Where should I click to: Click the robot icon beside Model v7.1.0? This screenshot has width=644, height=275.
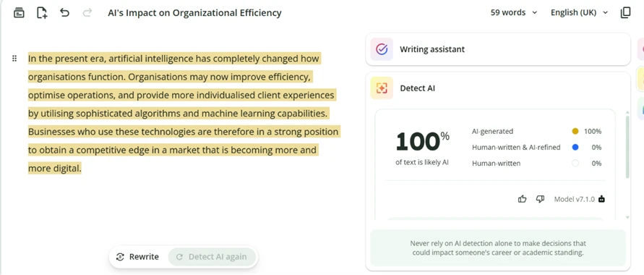[x=601, y=199]
